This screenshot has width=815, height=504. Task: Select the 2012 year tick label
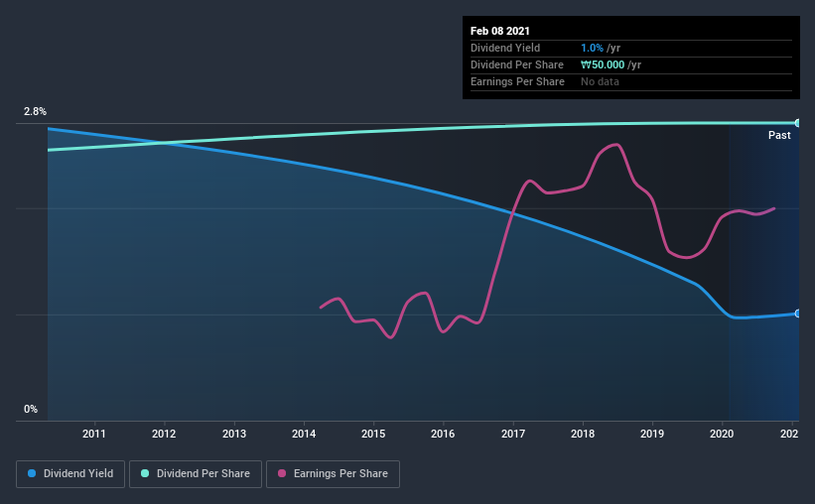coord(164,434)
